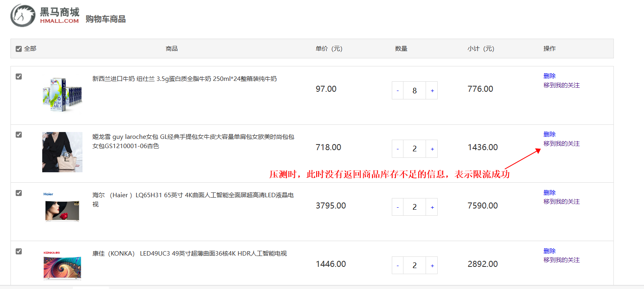This screenshot has height=289, width=644.
Task: Toggle the 全部 select-all checkbox
Action: (19, 49)
